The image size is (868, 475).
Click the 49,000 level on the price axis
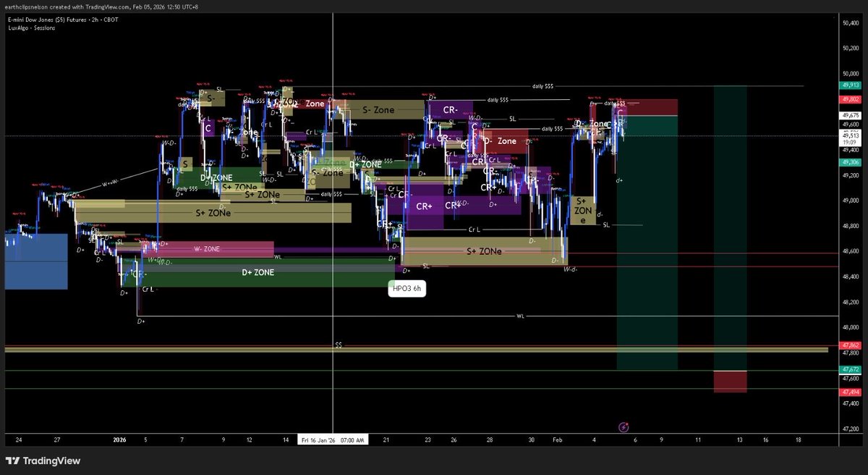(850, 201)
